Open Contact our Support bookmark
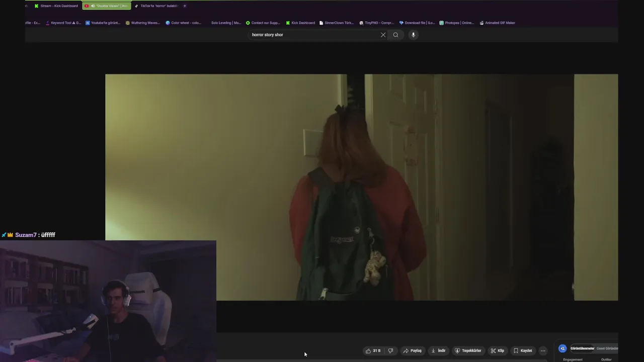This screenshot has width=644, height=362. pos(263,23)
